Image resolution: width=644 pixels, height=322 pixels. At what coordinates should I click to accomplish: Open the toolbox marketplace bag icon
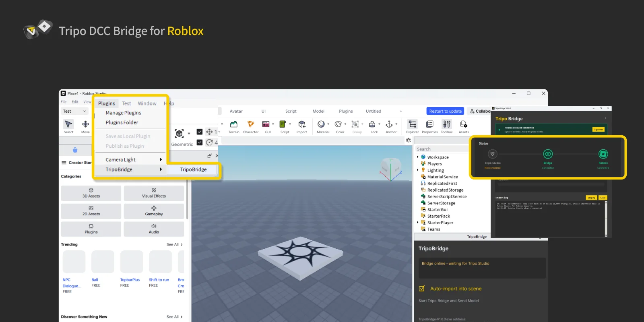pyautogui.click(x=75, y=150)
